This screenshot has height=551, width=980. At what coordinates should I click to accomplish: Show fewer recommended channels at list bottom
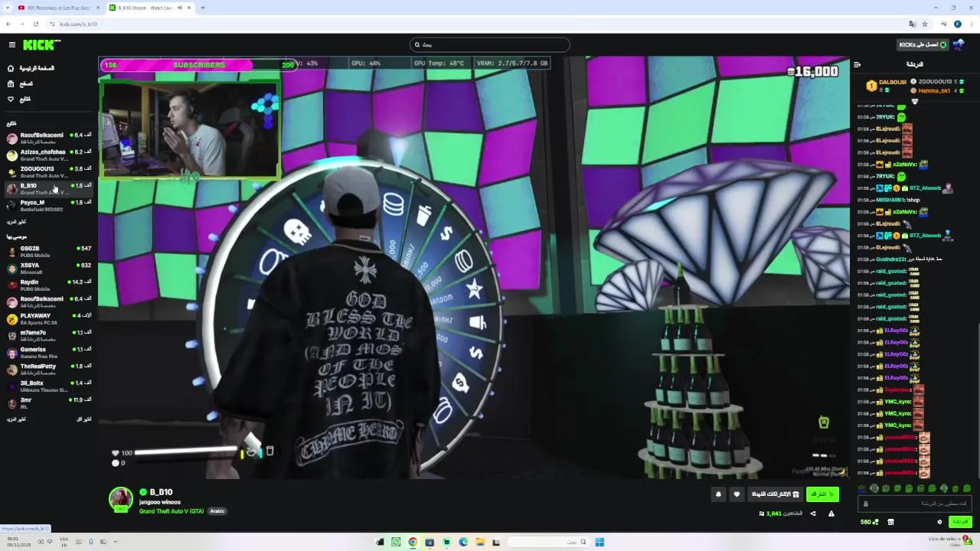pos(84,419)
